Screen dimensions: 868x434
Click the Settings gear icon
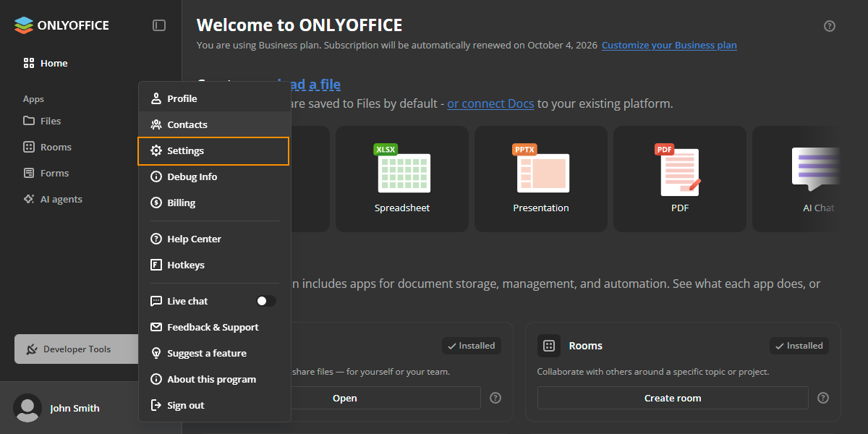pyautogui.click(x=156, y=150)
